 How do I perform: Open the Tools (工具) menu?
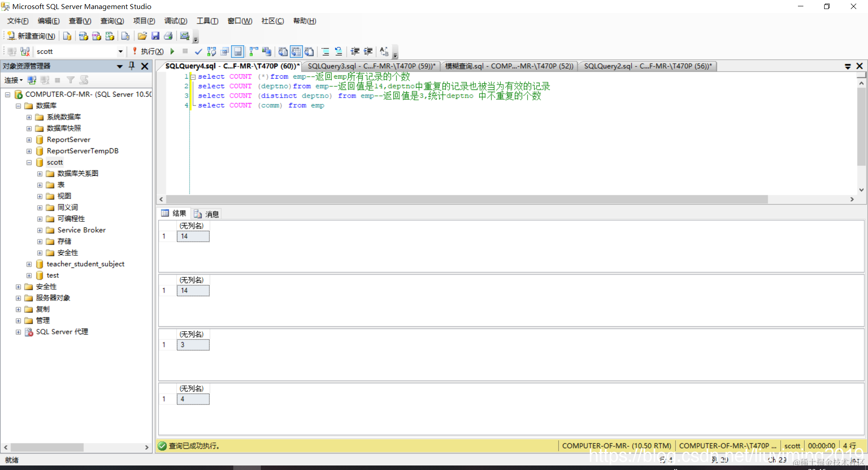[207, 21]
